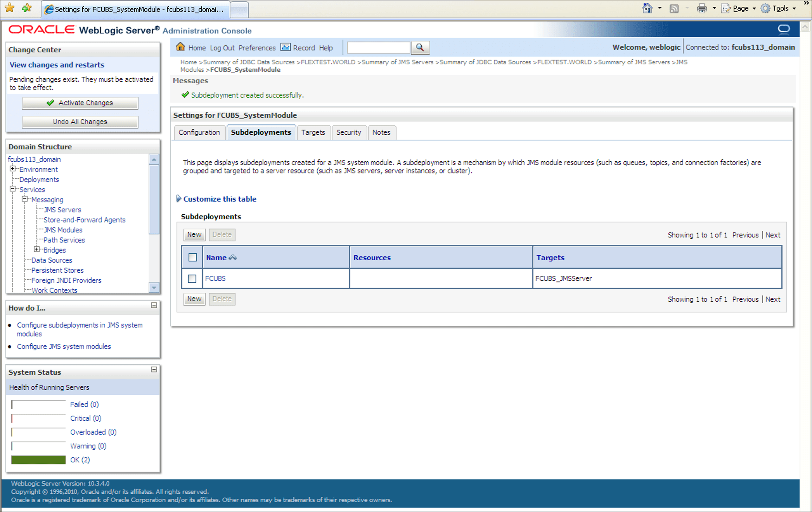Collapse the System Status panel
The height and width of the screenshot is (512, 812).
154,370
